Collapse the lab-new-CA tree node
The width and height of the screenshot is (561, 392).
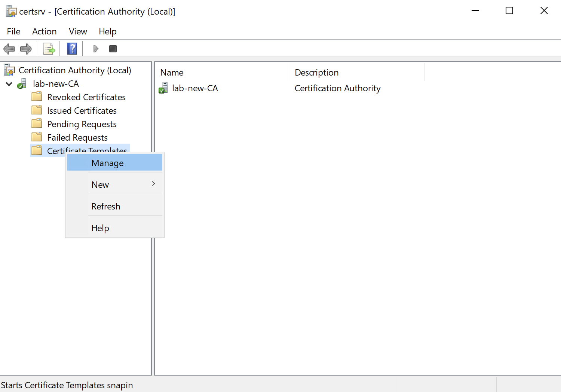(x=9, y=84)
